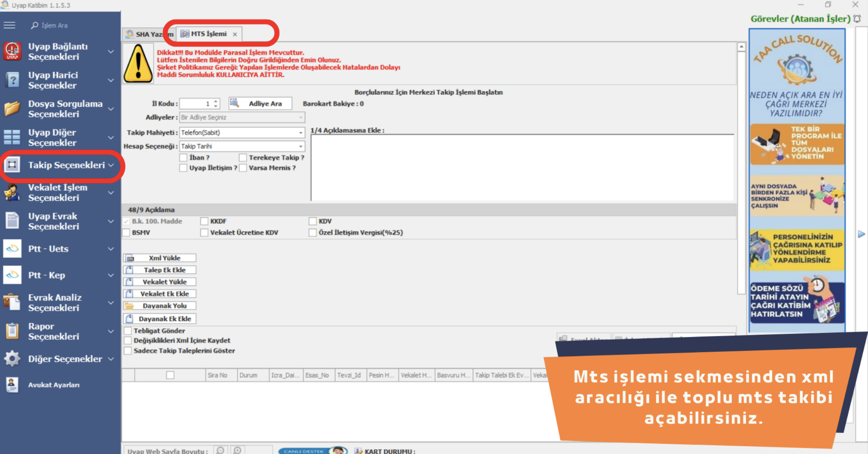Click the Vekalet İşlem Seçenekleri person icon
The height and width of the screenshot is (454, 868).
[12, 192]
